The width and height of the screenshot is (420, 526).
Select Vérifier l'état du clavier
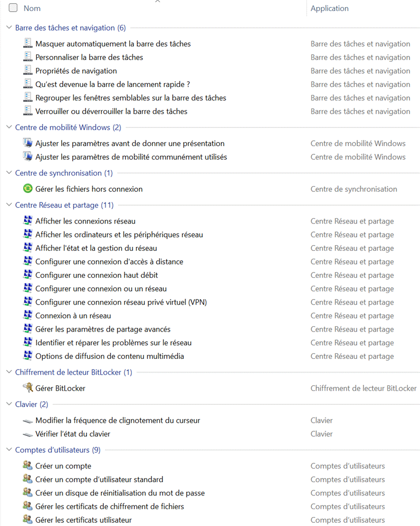73,434
